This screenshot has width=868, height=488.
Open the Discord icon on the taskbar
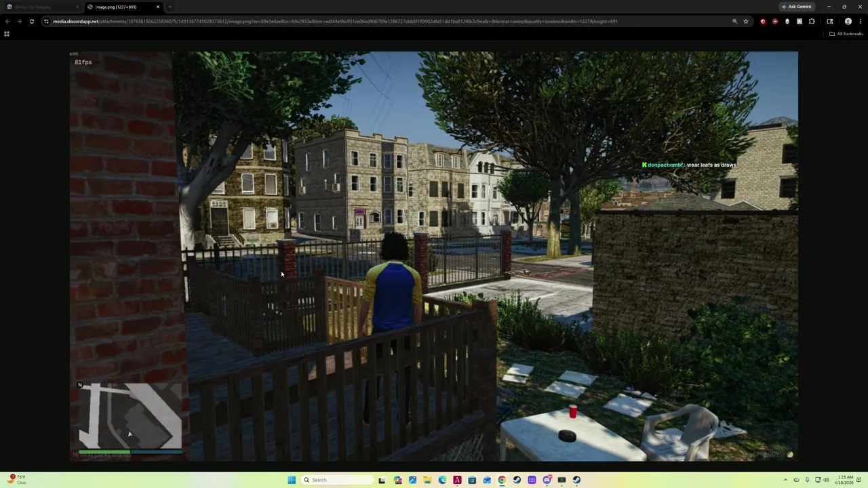(547, 480)
